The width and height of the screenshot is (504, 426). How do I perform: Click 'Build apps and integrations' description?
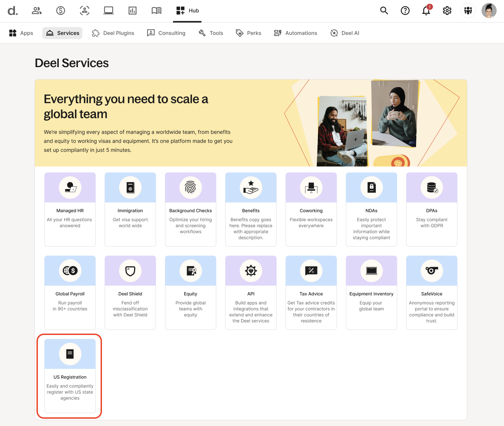(251, 312)
